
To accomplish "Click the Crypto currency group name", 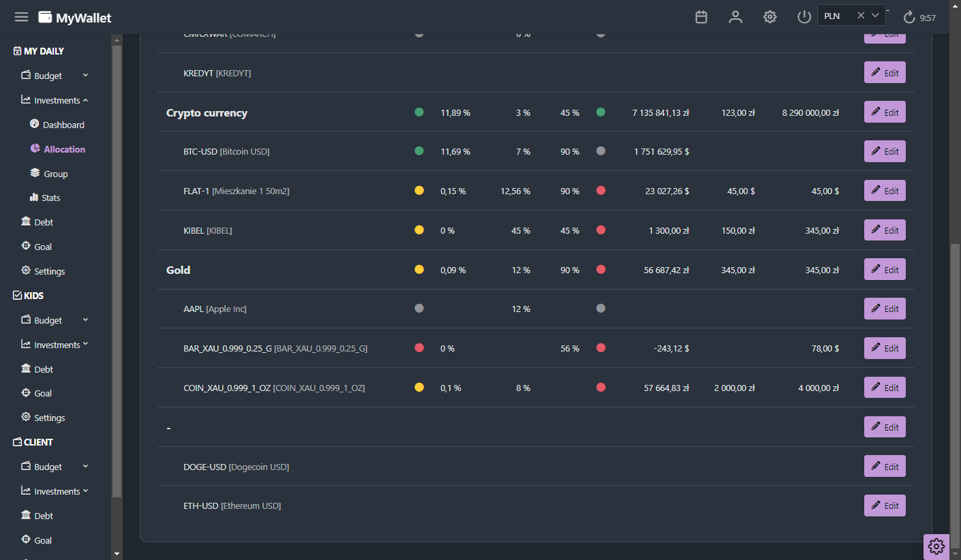I will 207,113.
